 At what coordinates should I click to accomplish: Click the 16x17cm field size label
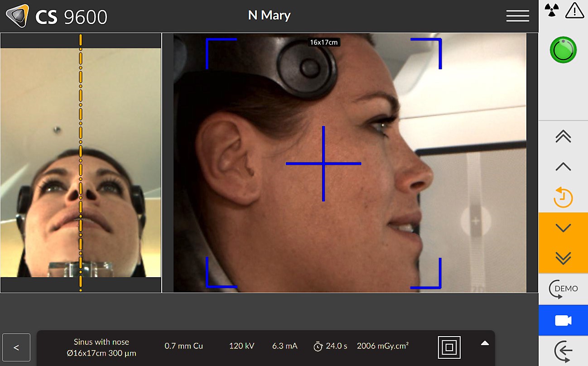point(323,42)
